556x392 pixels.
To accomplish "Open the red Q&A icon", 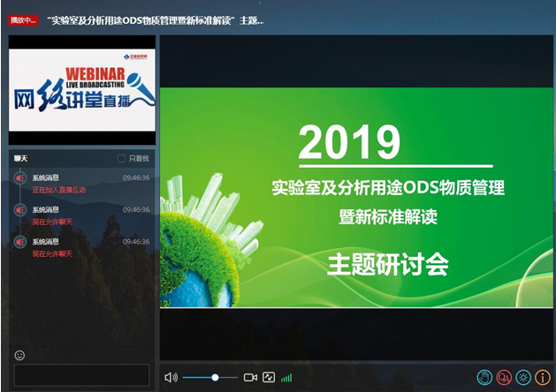I will tap(504, 378).
